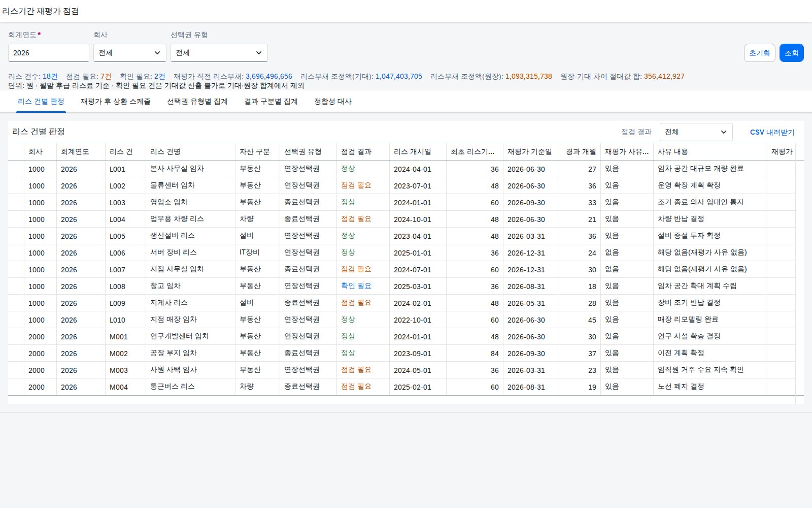Screen dimensions: 812x508
Task: Click 생산설비 리스 cell
Action: click(x=190, y=236)
